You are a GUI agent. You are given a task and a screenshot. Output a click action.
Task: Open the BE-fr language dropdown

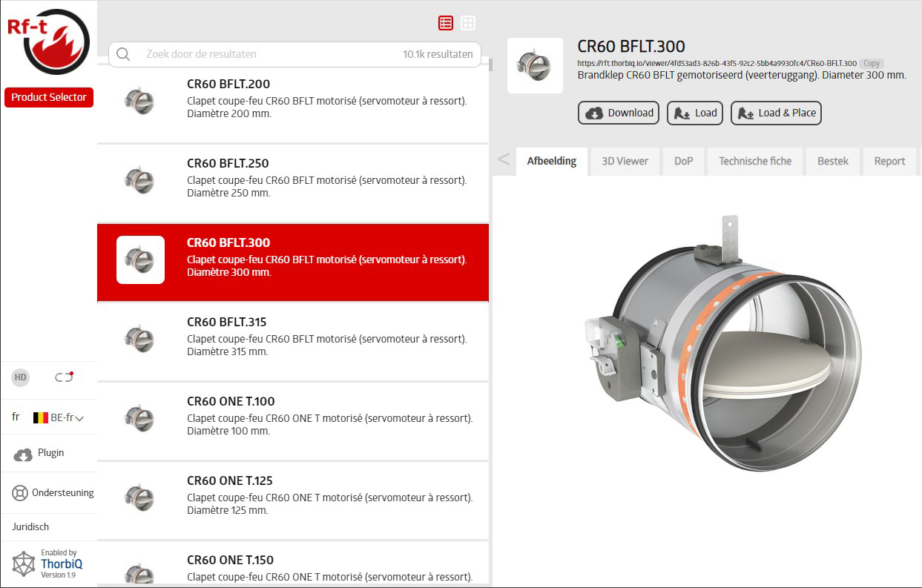(x=58, y=417)
